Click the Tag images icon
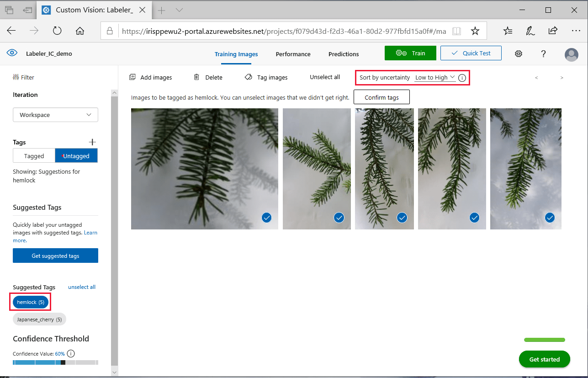This screenshot has width=588, height=378. coord(247,77)
